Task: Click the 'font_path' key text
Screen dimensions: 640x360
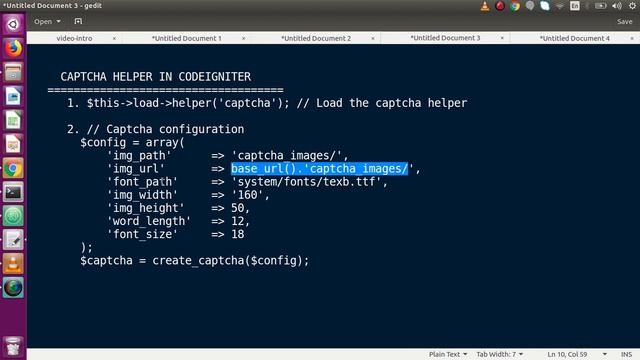Action: 142,182
